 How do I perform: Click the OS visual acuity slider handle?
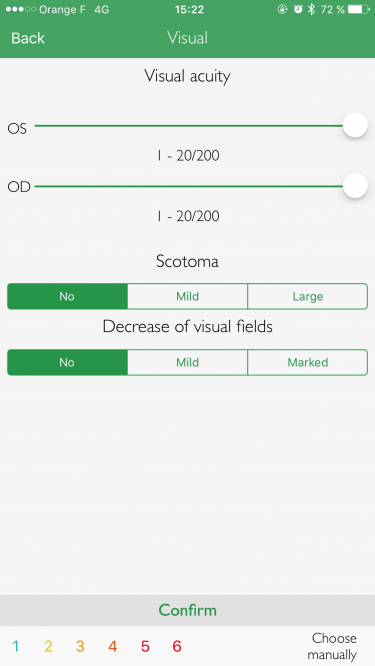(355, 126)
